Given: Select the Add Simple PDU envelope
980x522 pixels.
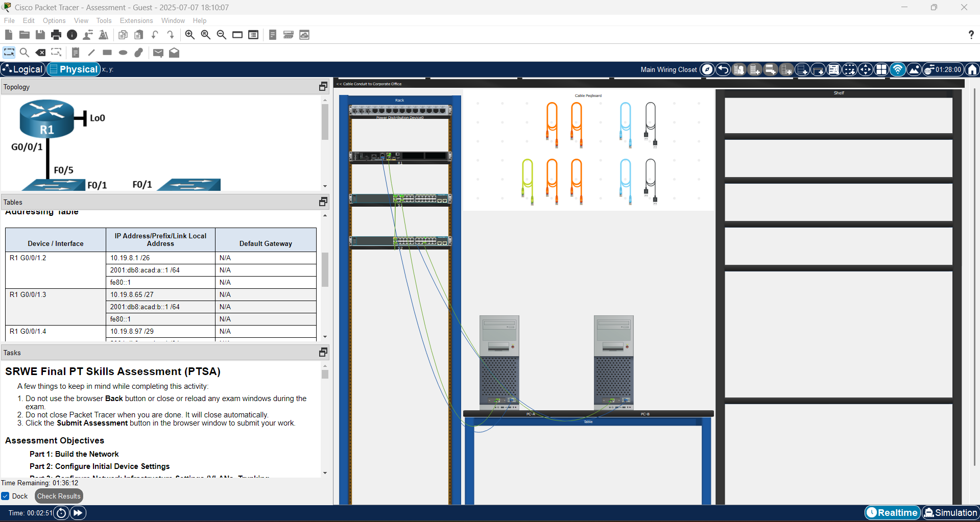Looking at the screenshot, I should [158, 53].
